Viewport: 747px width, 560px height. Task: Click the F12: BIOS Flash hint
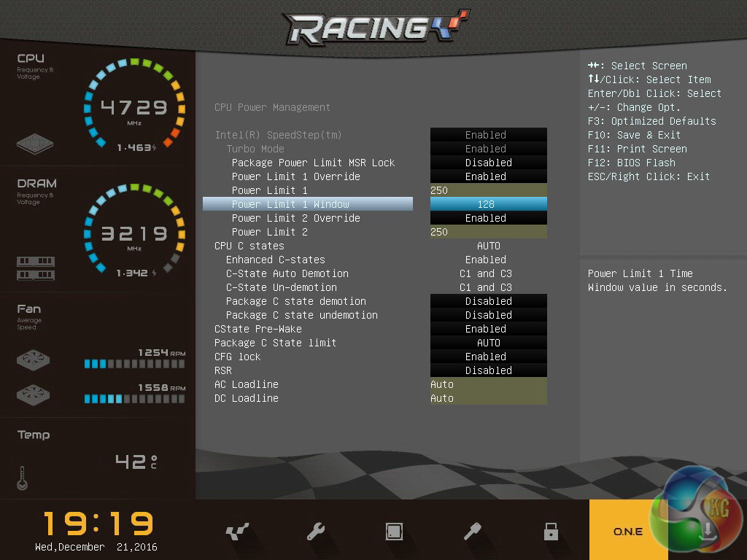631,163
